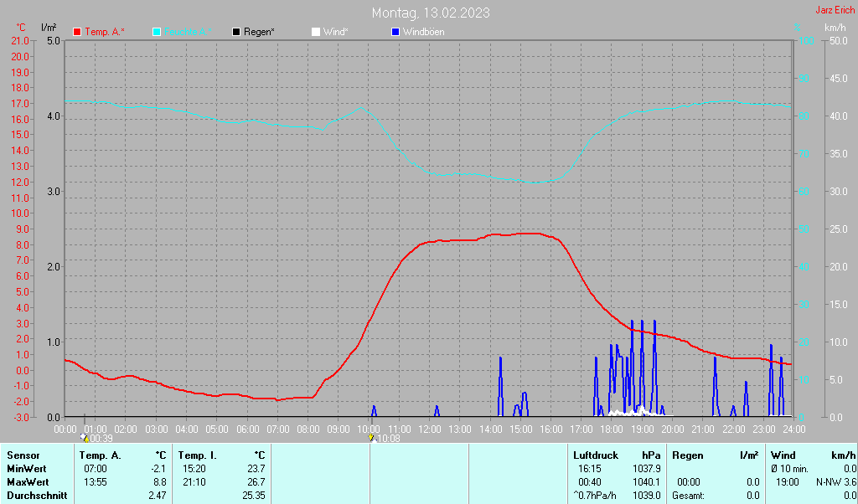Click the '06:00' time axis label
Image resolution: width=858 pixels, height=504 pixels.
pos(247,429)
